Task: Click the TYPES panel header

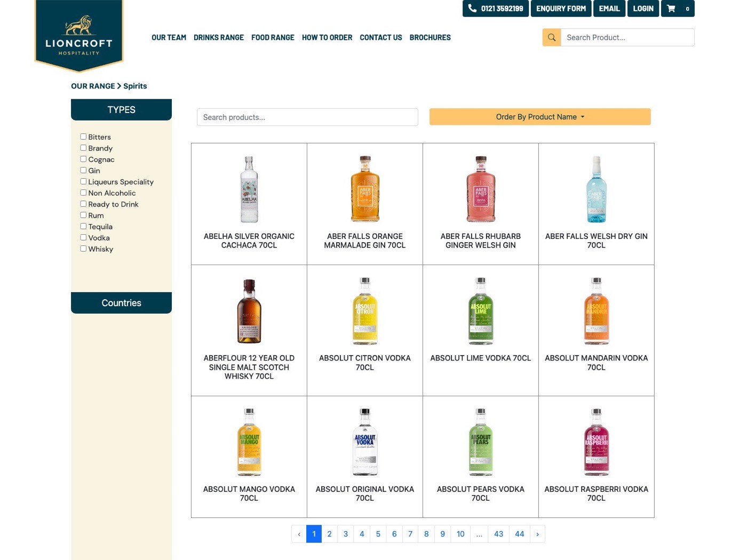Action: (121, 110)
